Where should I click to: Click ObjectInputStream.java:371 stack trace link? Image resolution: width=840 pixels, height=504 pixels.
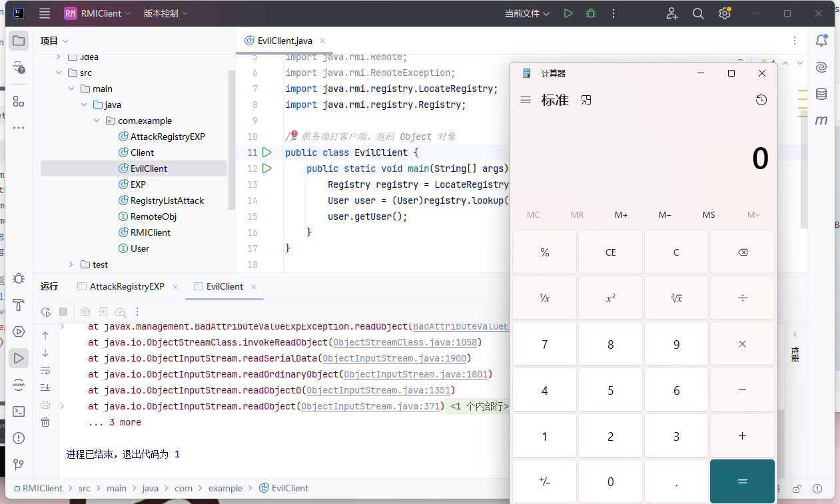pos(372,406)
